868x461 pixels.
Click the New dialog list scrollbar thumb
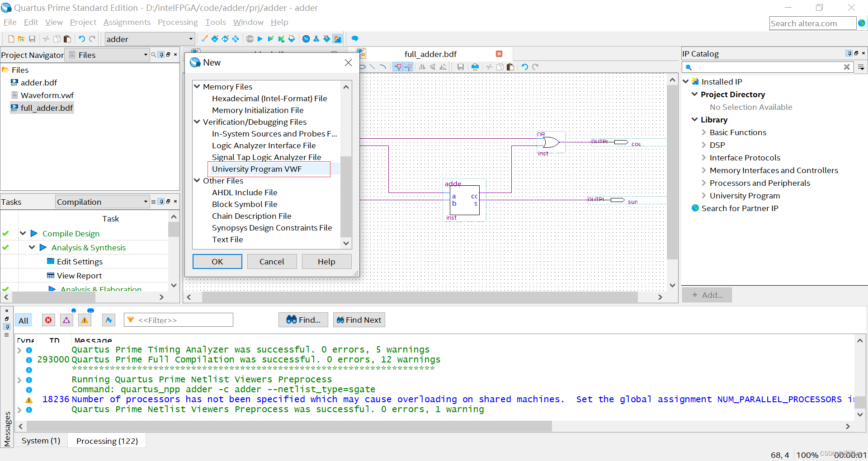tap(346, 196)
